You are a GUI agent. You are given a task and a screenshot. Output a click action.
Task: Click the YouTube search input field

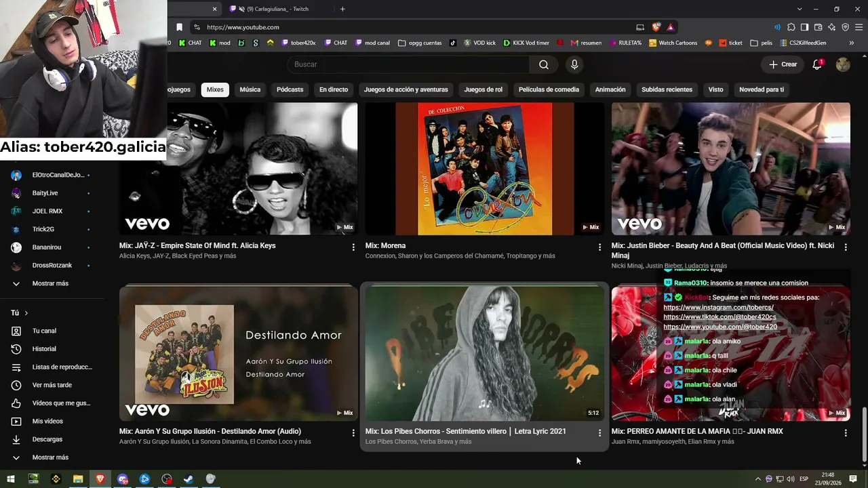[408, 64]
